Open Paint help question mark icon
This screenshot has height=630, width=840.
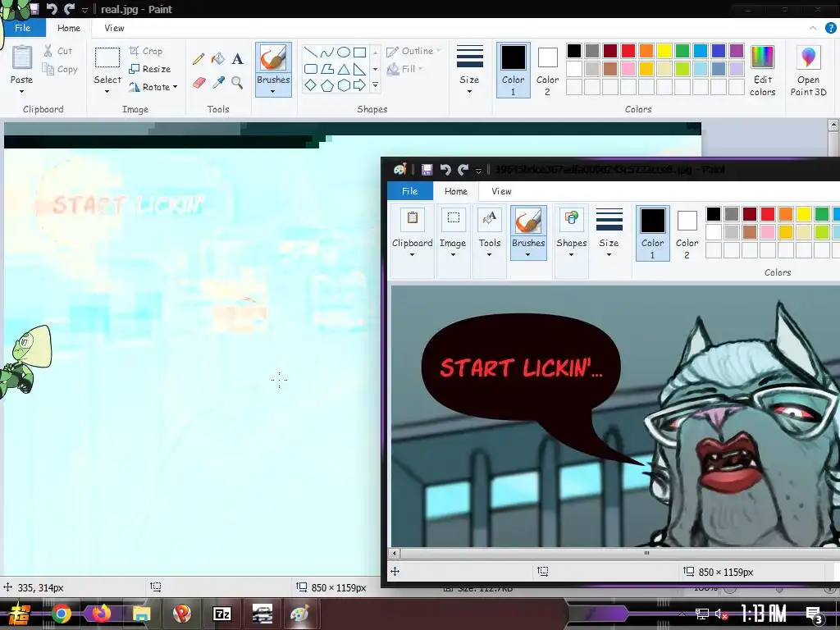point(830,28)
